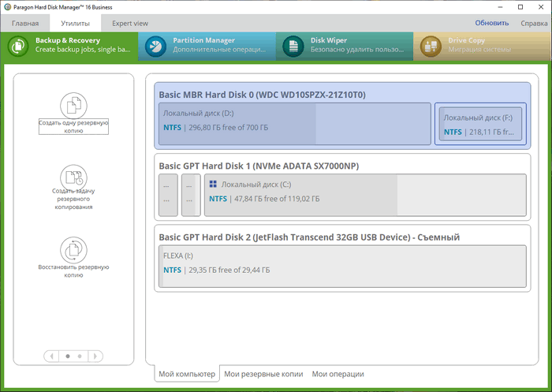Click the restore backup icon
The height and width of the screenshot is (392, 552).
coord(73,250)
